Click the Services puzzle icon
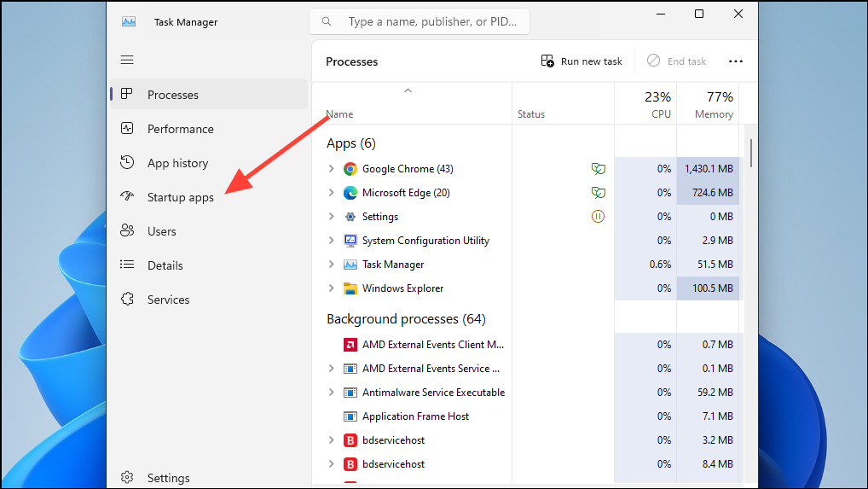 (x=127, y=299)
